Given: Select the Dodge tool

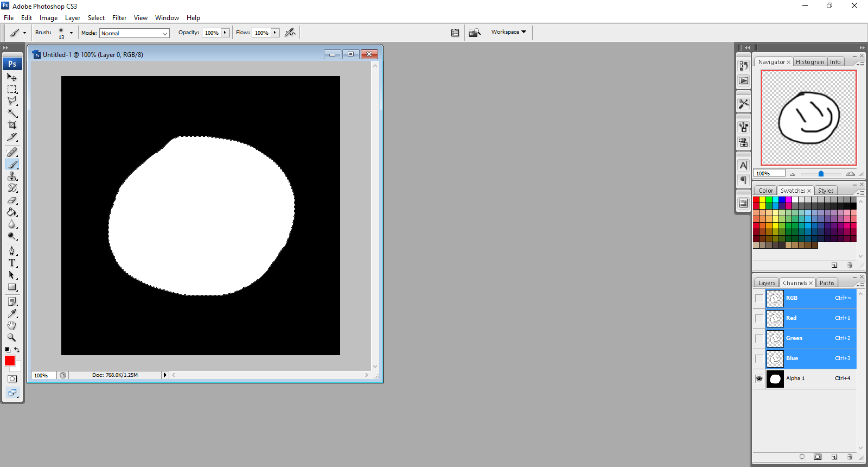Looking at the screenshot, I should 12,236.
